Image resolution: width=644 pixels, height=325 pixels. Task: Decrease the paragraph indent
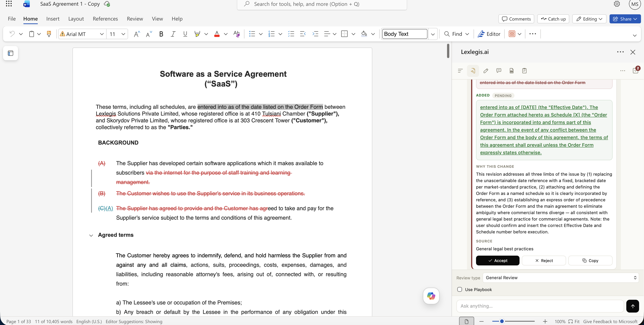[x=303, y=34]
